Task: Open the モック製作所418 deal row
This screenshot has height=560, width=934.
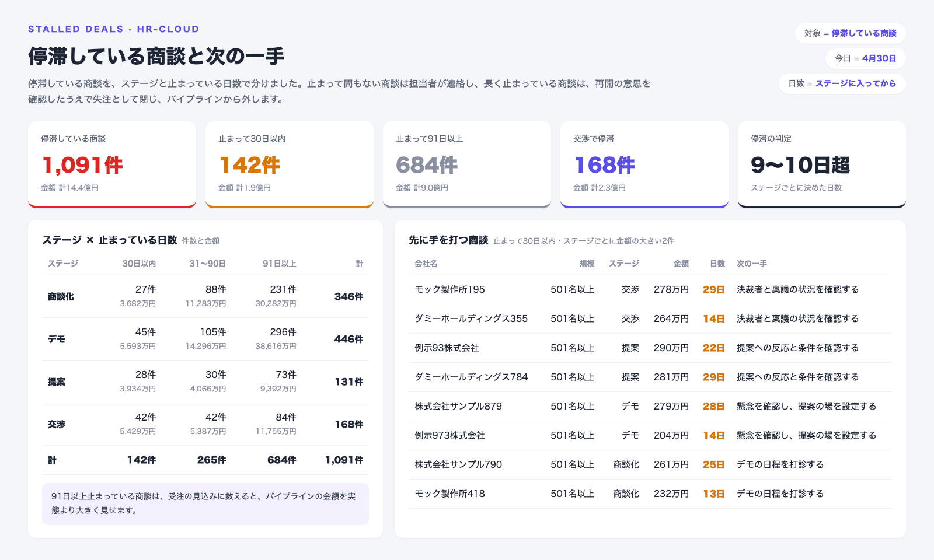Action: [x=650, y=494]
